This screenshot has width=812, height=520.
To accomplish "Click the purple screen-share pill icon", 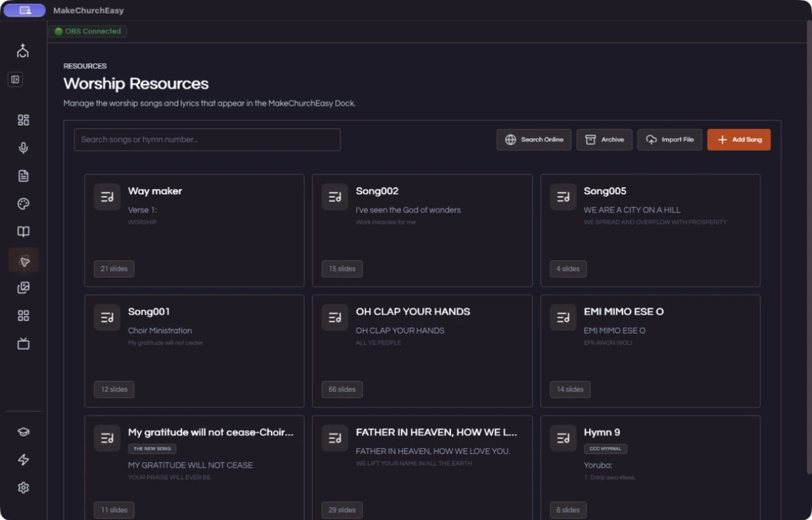I will [24, 10].
